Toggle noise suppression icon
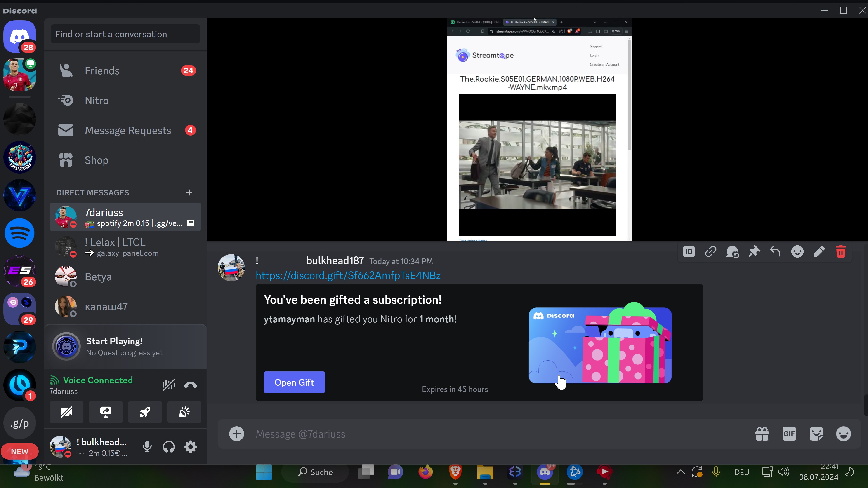Viewport: 868px width, 488px height. 168,385
